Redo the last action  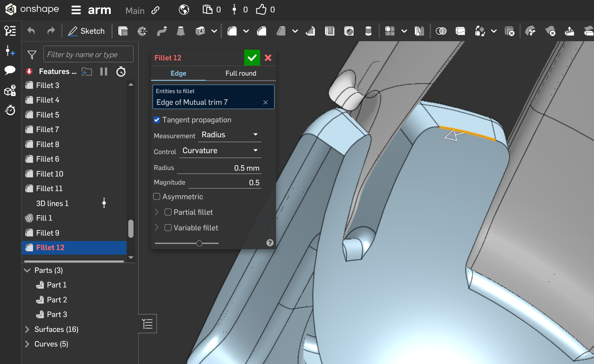[x=51, y=31]
